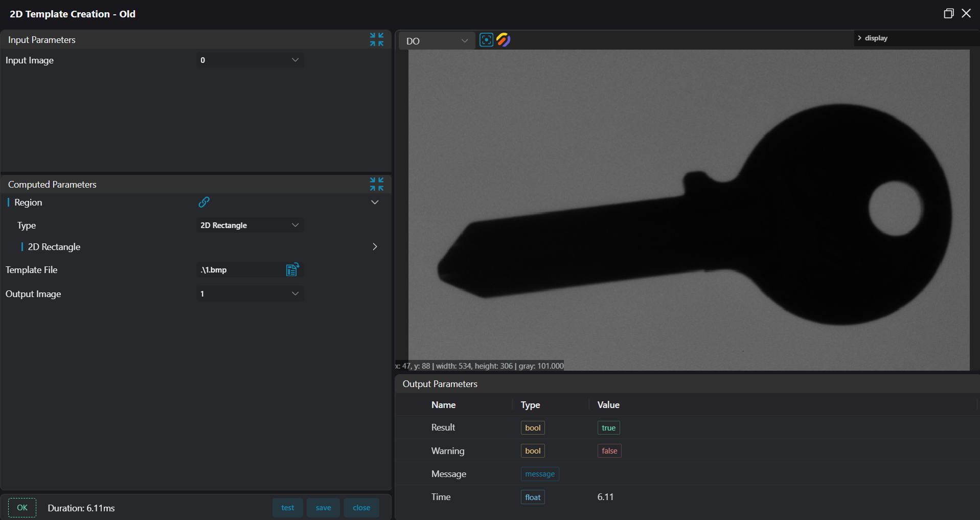980x520 pixels.
Task: Click the save button
Action: click(x=323, y=508)
